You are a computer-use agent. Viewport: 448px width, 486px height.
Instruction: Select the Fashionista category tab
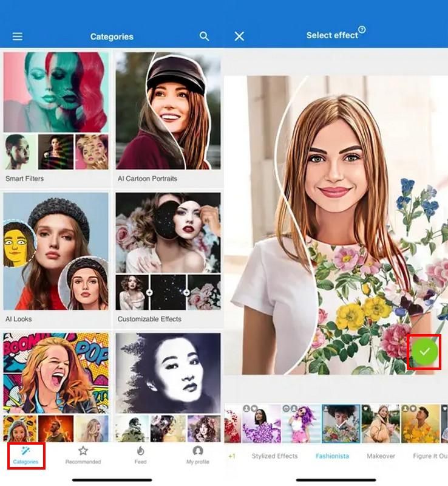pyautogui.click(x=332, y=456)
